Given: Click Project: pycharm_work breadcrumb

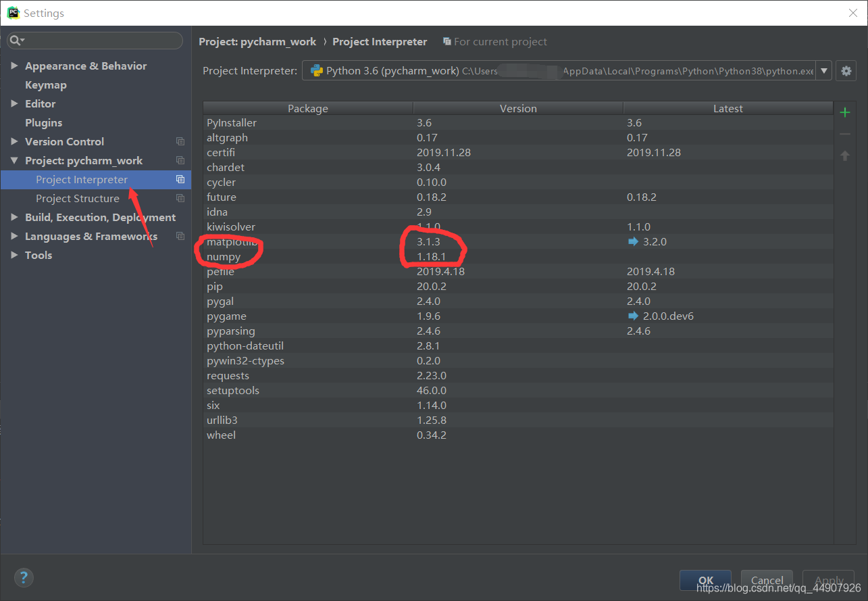Looking at the screenshot, I should (x=257, y=41).
